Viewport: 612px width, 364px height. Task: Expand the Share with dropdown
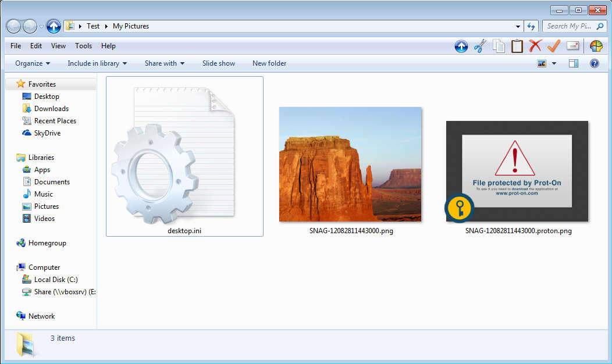click(x=165, y=63)
